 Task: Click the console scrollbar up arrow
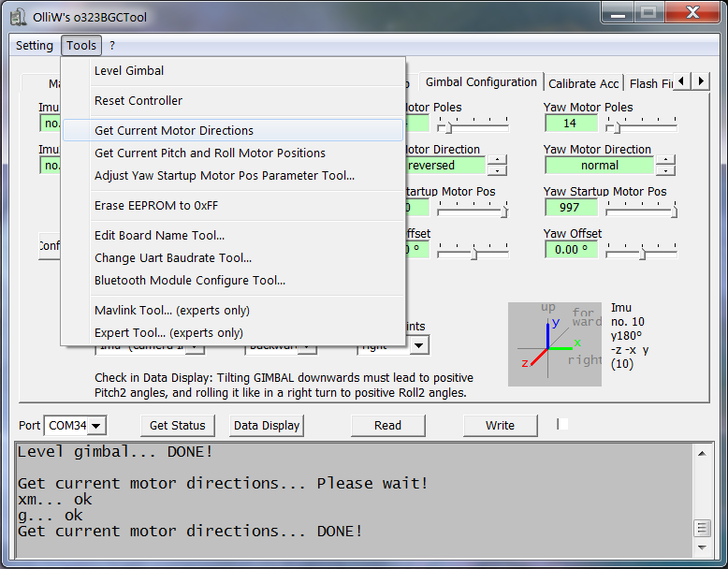(x=703, y=453)
